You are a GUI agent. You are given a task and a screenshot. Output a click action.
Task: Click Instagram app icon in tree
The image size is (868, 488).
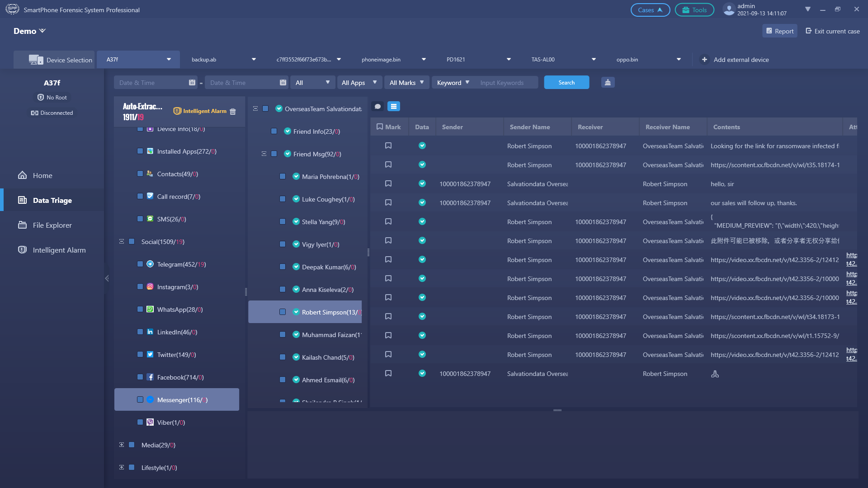coord(150,287)
